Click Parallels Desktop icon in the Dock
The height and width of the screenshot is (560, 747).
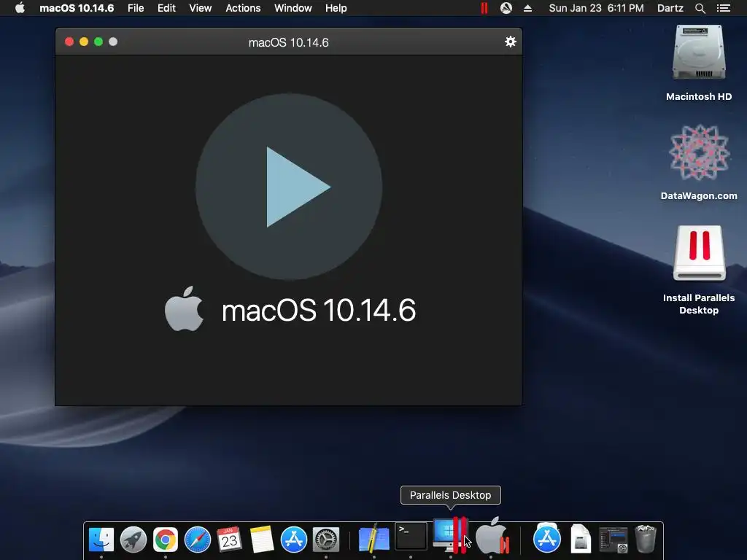tap(450, 535)
